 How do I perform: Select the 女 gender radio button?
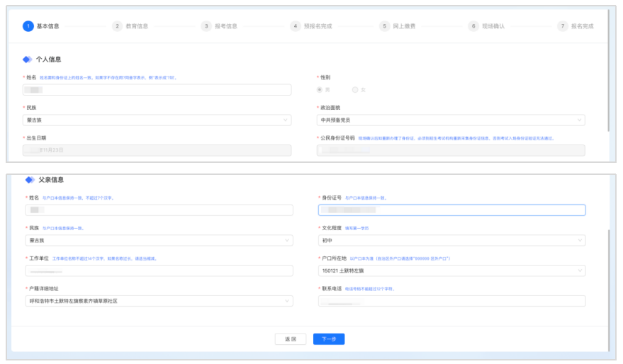355,90
